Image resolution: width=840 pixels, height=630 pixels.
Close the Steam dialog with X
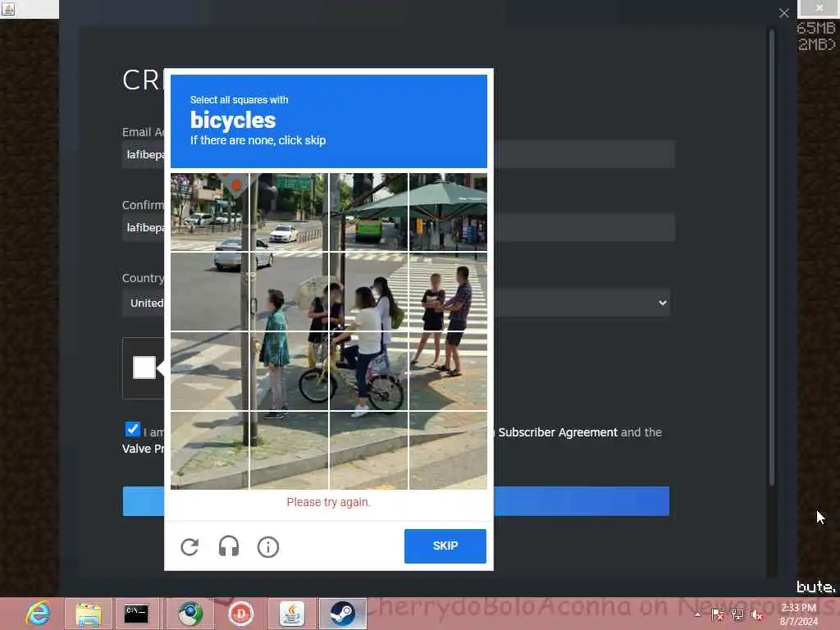pos(783,13)
